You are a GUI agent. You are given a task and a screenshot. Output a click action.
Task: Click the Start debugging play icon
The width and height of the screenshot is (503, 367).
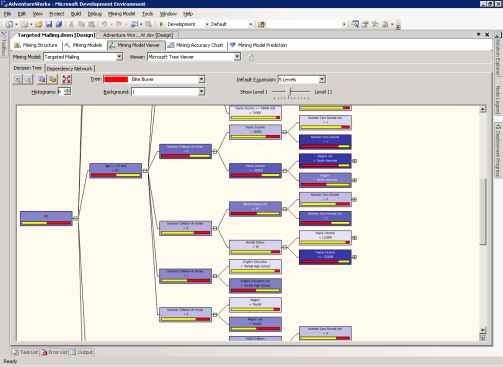click(161, 24)
